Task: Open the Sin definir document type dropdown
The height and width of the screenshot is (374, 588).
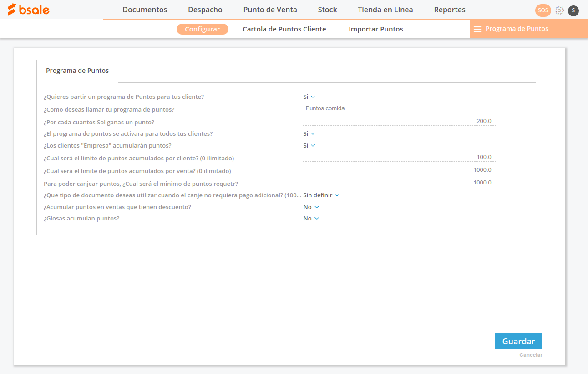Action: pos(321,195)
